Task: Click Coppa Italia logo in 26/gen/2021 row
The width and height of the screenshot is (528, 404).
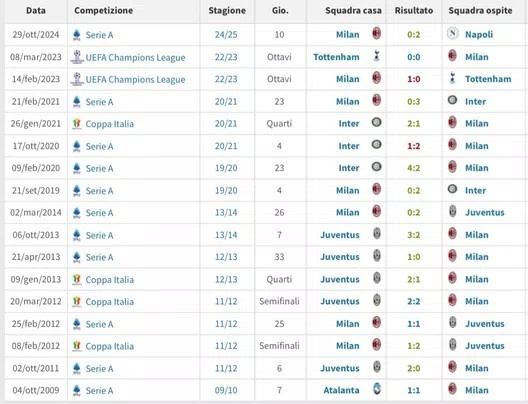Action: [x=77, y=124]
